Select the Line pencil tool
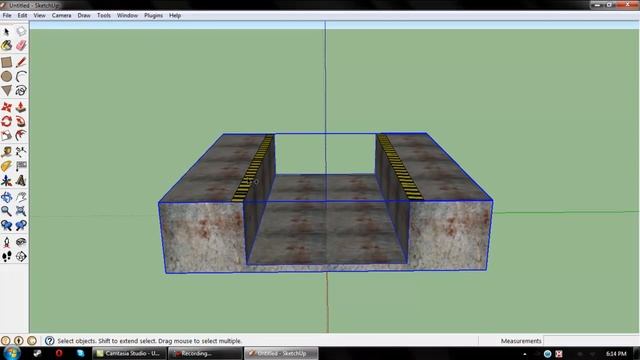The height and width of the screenshot is (360, 640). [21, 62]
